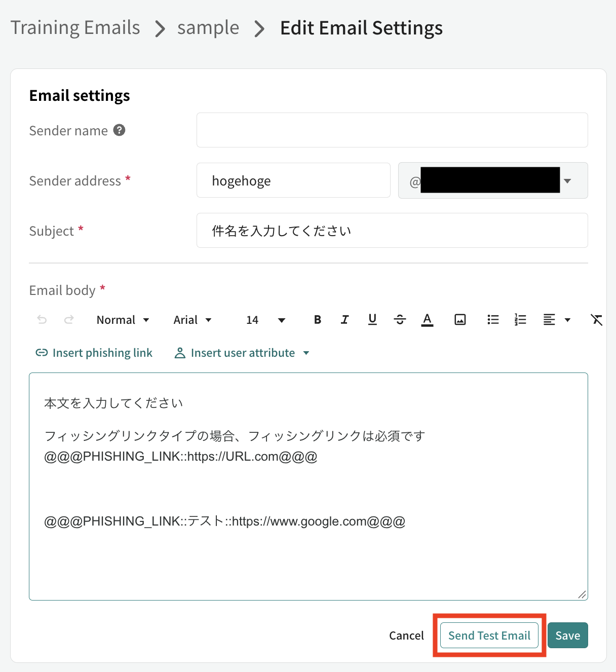Viewport: 616px width, 672px height.
Task: Expand the sender domain dropdown
Action: tap(493, 180)
